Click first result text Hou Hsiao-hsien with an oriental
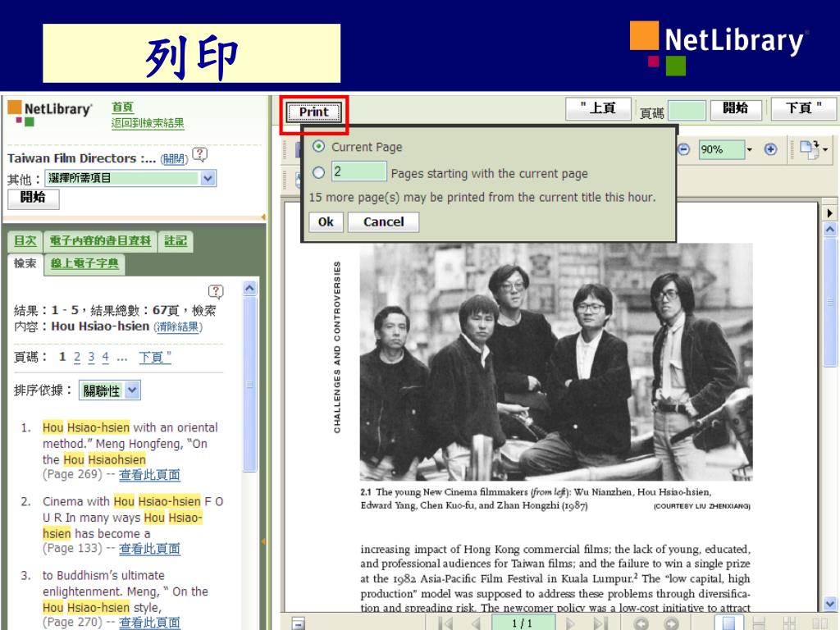840x630 pixels. [x=130, y=427]
